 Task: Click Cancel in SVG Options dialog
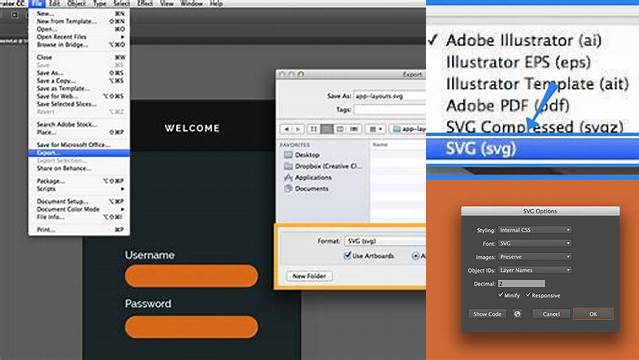click(x=551, y=314)
